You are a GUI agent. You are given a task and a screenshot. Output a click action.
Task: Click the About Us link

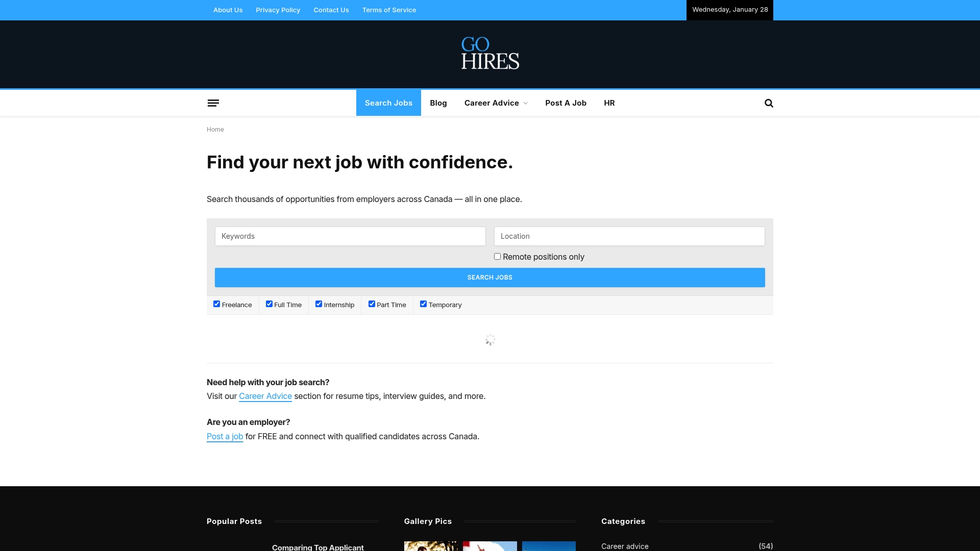point(228,10)
